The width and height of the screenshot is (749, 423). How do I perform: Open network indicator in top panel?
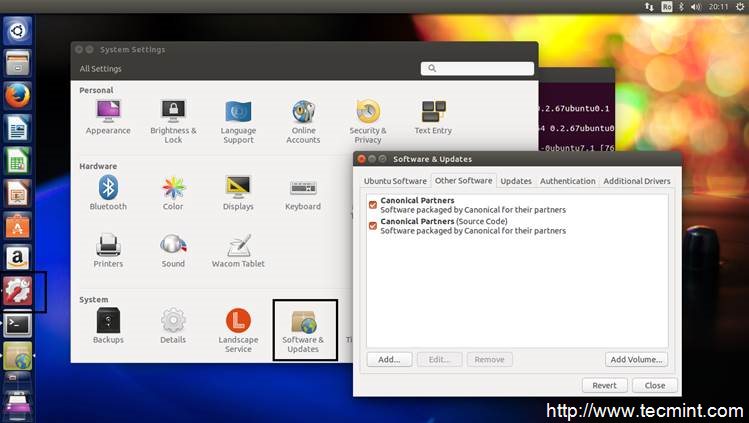(649, 7)
